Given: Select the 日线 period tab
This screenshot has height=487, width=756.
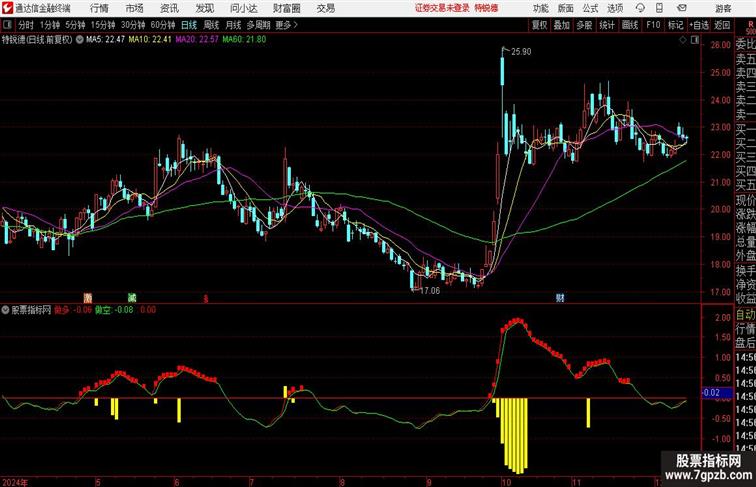Looking at the screenshot, I should [x=189, y=25].
